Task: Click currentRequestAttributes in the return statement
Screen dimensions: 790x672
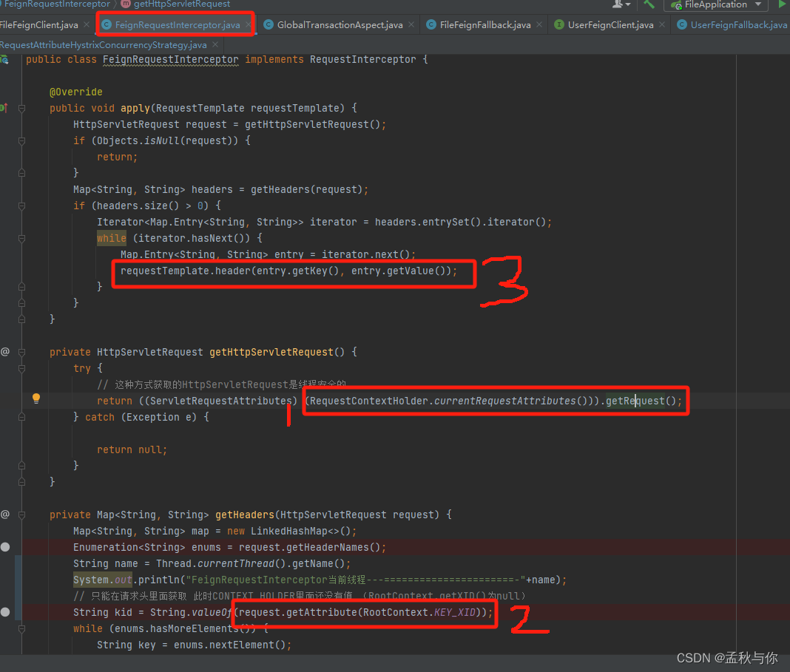Action: coord(504,401)
